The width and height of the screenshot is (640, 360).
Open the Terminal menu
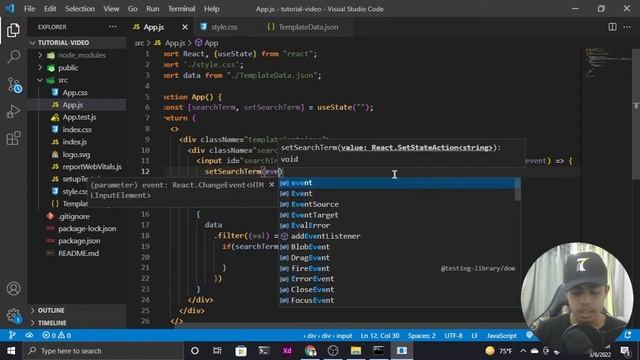click(x=181, y=9)
